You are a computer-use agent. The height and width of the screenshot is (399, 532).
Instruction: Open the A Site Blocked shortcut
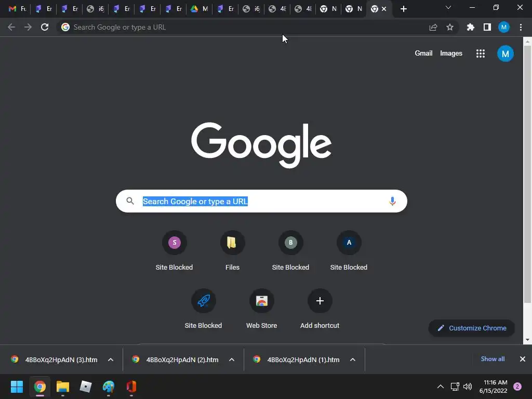[x=349, y=251]
